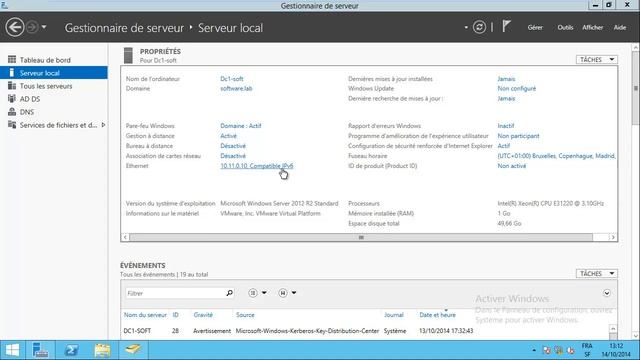Open the notifications flag
Viewport: 640px width, 360px height.
[x=506, y=27]
